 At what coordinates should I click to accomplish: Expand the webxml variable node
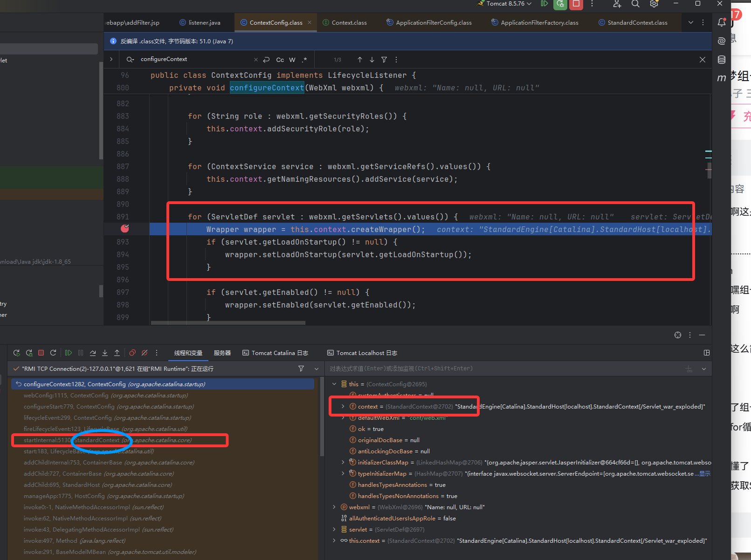pos(334,507)
